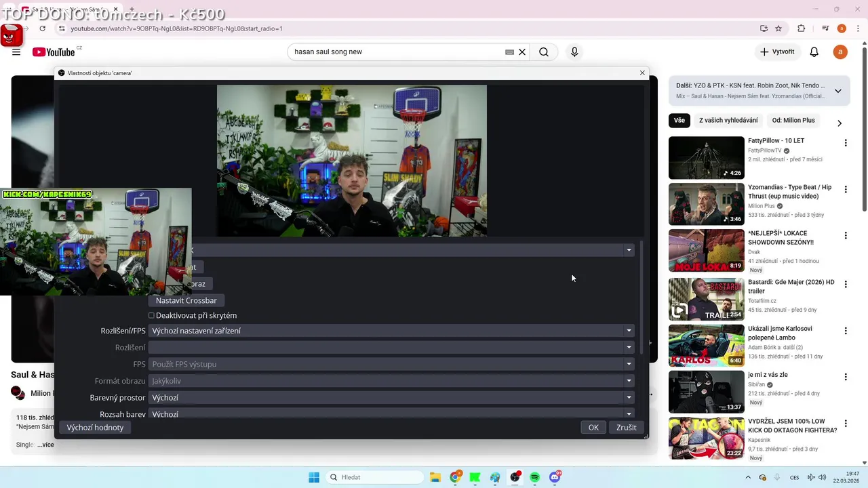Image resolution: width=868 pixels, height=488 pixels.
Task: Open the 'Ukázali jsme Karlosovi polepené Lambo' thumbnail
Action: pos(706,345)
